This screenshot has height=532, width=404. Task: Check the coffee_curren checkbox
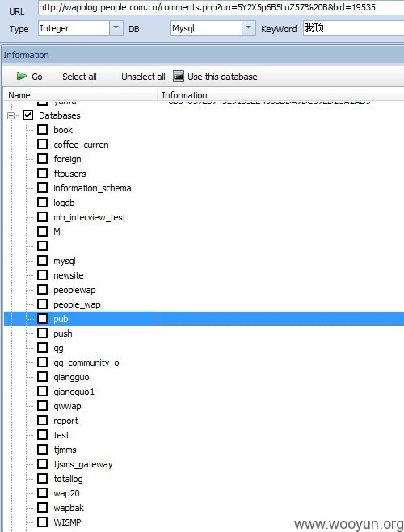(x=43, y=145)
